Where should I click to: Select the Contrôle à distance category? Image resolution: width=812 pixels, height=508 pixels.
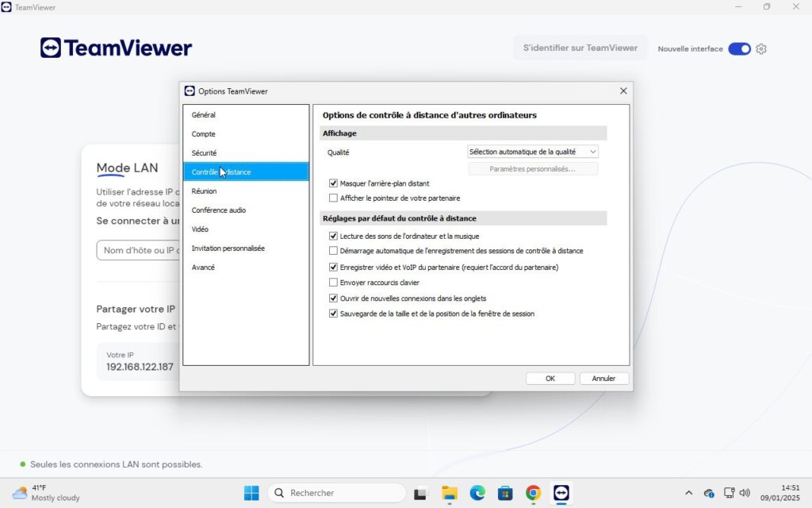[246, 171]
